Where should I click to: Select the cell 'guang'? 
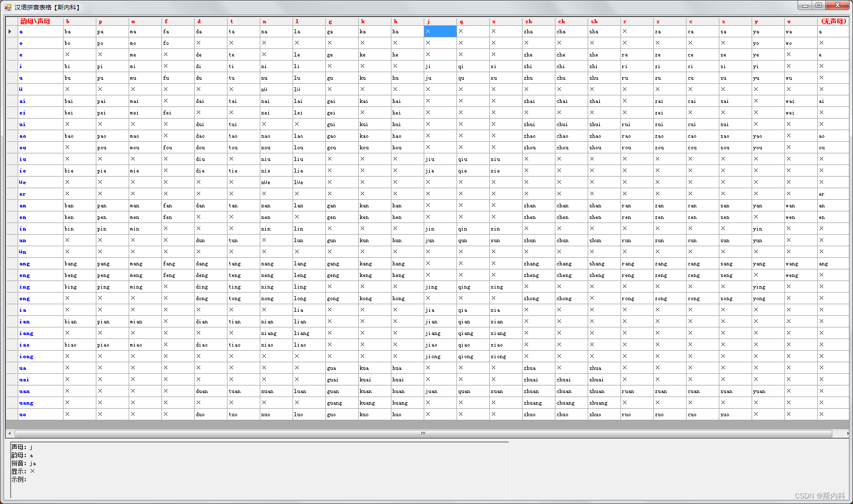point(342,403)
